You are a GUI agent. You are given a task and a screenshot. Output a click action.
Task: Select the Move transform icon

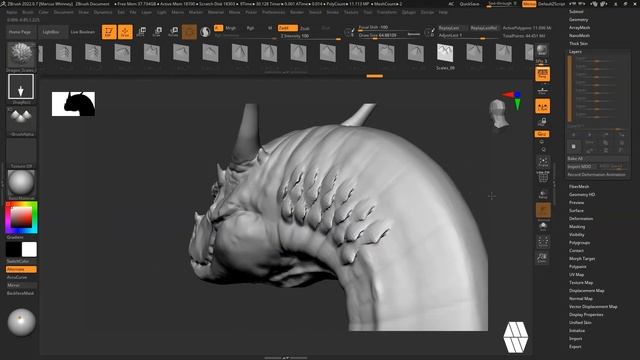pyautogui.click(x=141, y=32)
